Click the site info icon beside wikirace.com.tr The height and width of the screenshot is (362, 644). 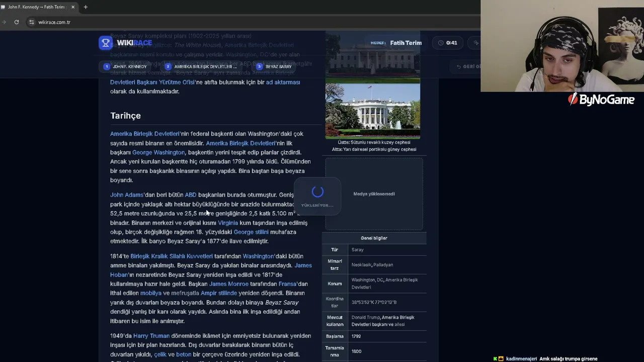32,22
